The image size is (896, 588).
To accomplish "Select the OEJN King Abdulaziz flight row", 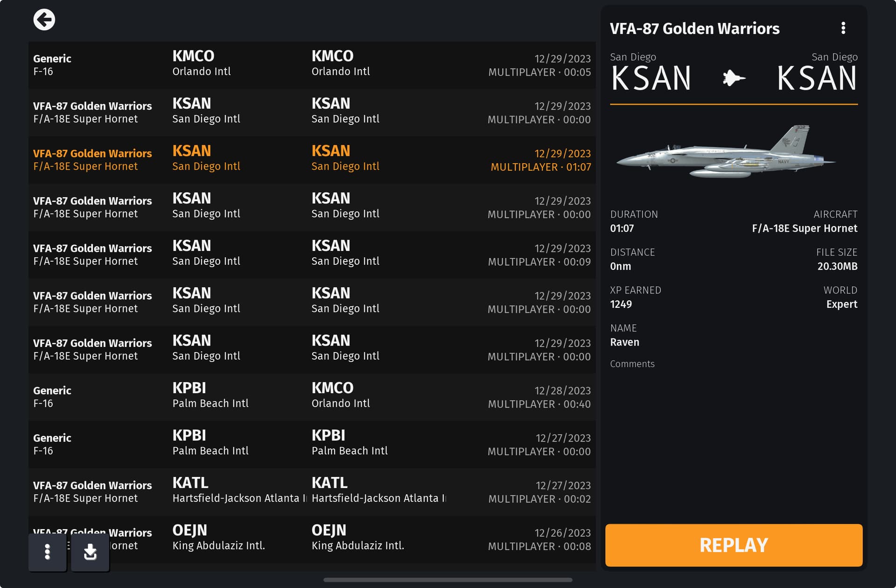I will 312,538.
